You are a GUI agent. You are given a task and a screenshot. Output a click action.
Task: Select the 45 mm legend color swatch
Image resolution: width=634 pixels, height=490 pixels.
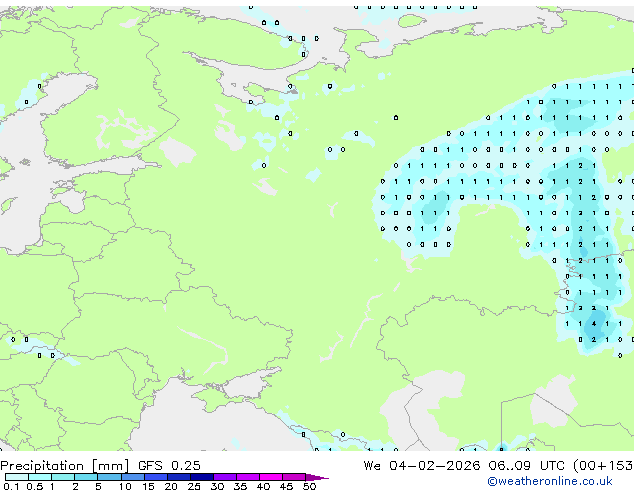point(294,477)
